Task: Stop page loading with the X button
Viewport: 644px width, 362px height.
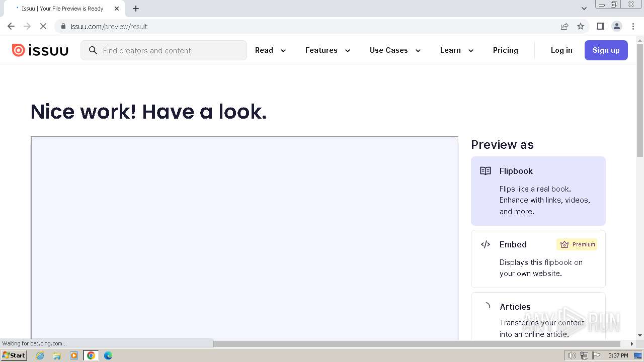Action: click(43, 26)
